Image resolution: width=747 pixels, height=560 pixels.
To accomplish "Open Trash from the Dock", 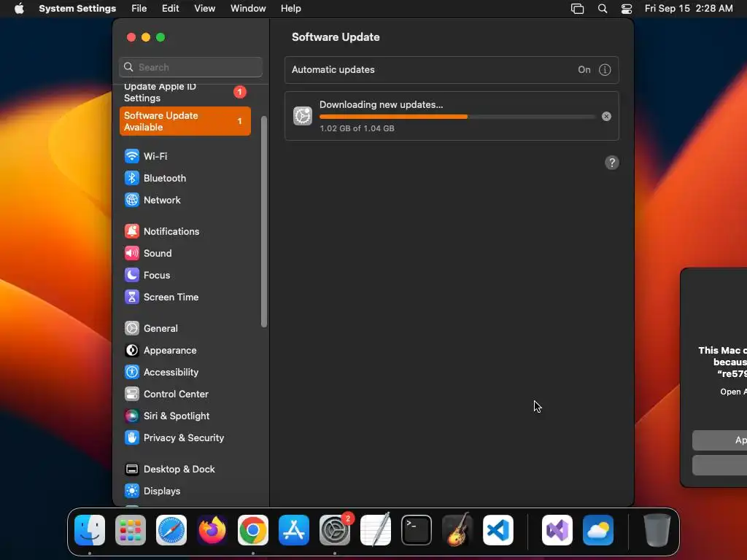I will [x=657, y=530].
